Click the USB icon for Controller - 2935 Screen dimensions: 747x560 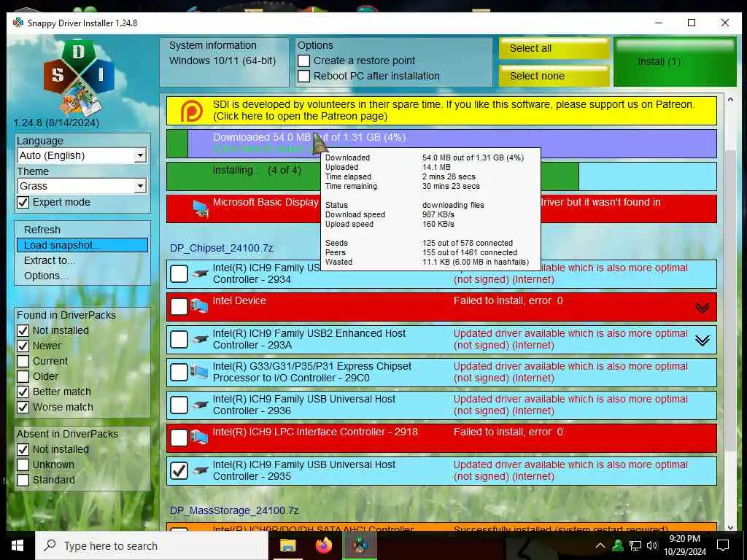point(200,471)
